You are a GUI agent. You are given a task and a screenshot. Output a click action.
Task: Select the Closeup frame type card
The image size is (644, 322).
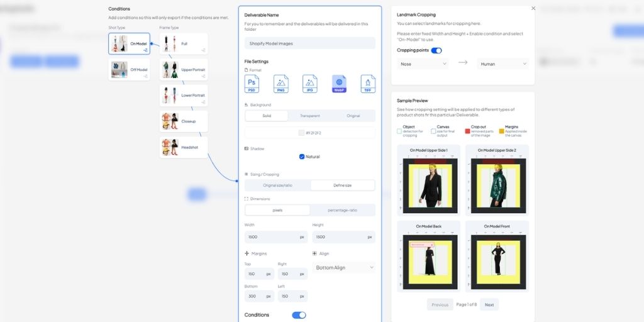tap(184, 121)
